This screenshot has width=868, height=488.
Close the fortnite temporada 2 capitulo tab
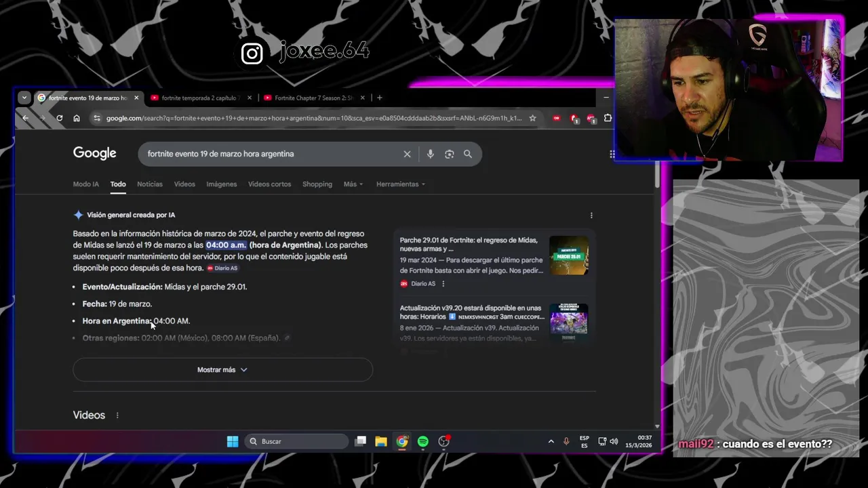coord(250,98)
